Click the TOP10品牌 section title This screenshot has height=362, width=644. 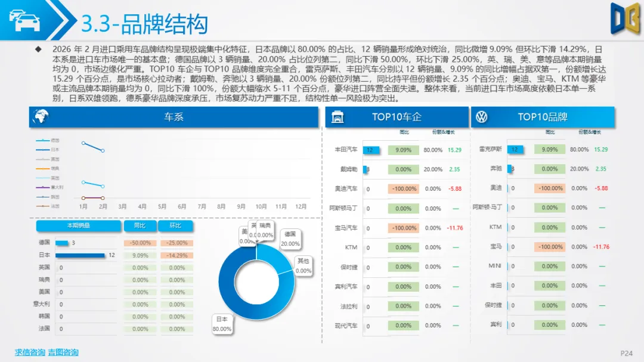click(543, 117)
